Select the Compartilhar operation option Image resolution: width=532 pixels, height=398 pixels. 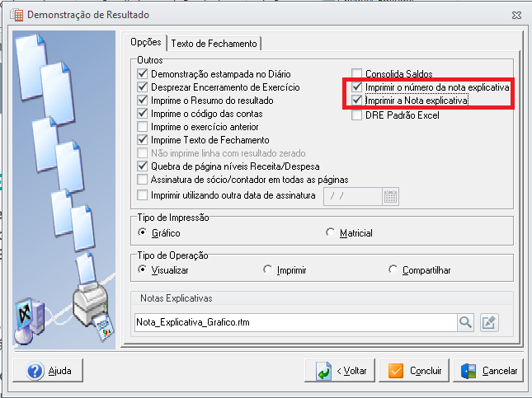[x=393, y=269]
